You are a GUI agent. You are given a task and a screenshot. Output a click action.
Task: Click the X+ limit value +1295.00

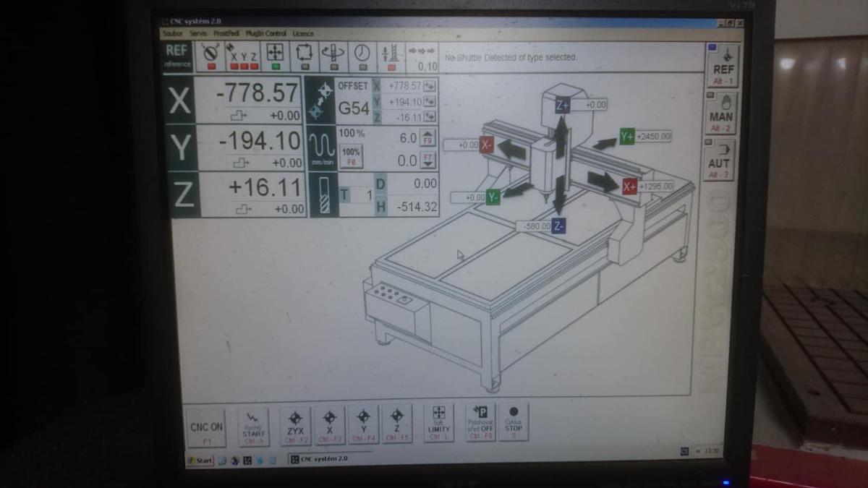click(x=655, y=186)
